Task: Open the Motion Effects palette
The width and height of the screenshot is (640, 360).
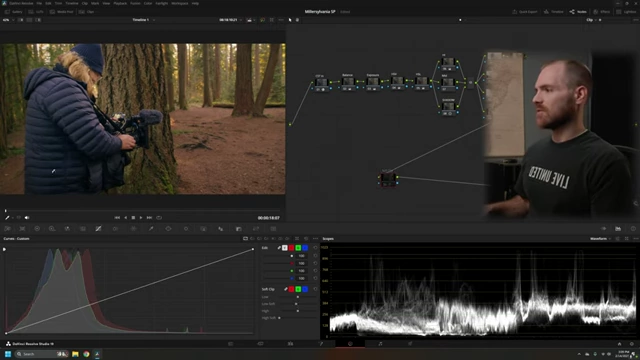Action: click(x=83, y=229)
